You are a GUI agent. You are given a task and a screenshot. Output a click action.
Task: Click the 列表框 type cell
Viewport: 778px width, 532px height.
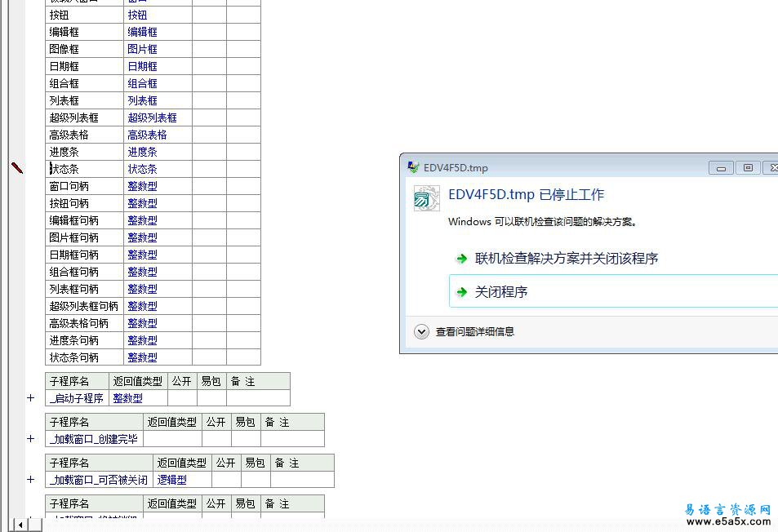(158, 100)
